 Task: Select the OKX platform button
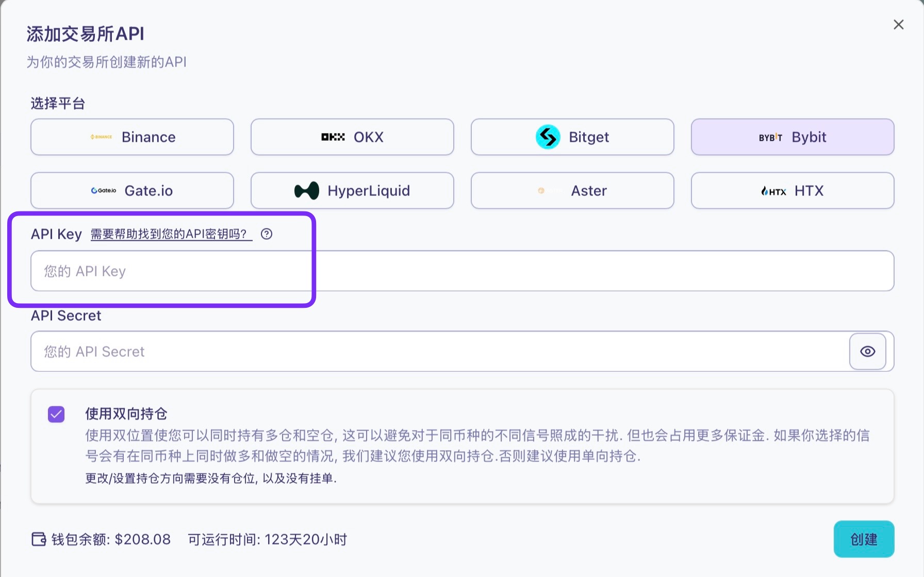coord(352,137)
